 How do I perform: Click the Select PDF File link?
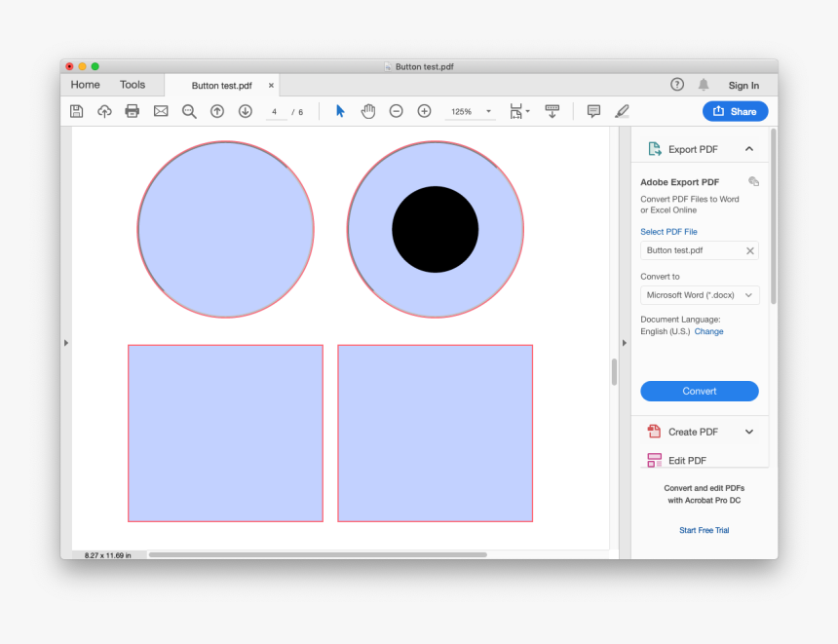668,232
